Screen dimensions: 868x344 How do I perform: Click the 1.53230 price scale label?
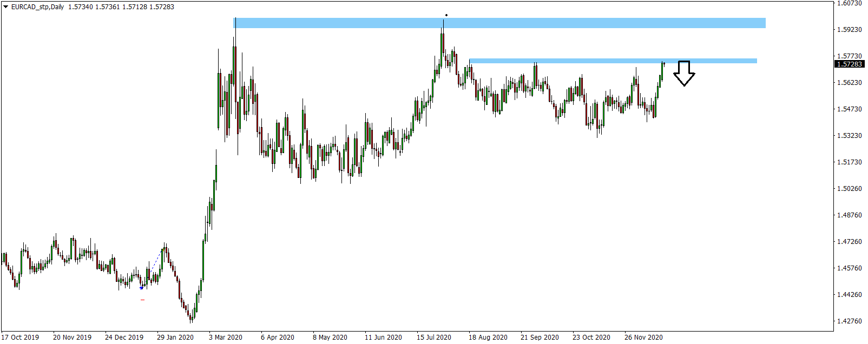click(x=849, y=136)
